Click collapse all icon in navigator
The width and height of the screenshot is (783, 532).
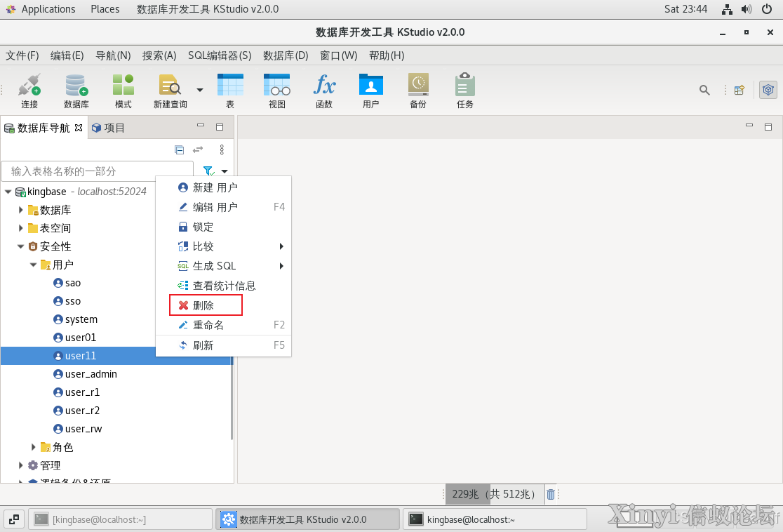[180, 149]
